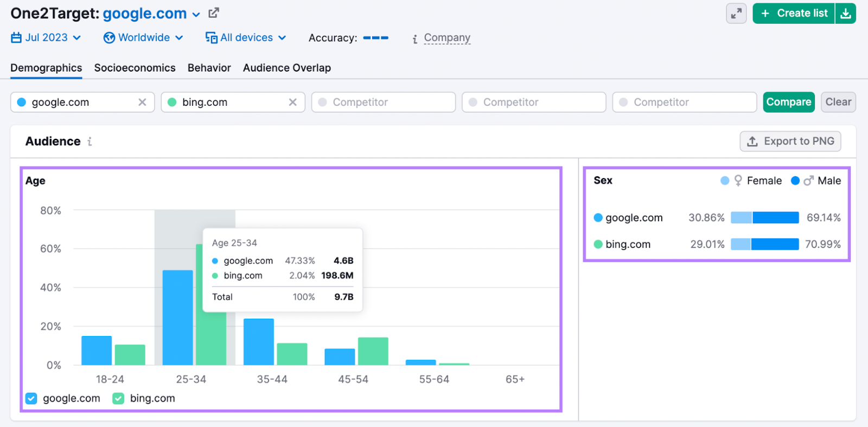Click the 198.6M value in tooltip
Image resolution: width=868 pixels, height=427 pixels.
[337, 275]
